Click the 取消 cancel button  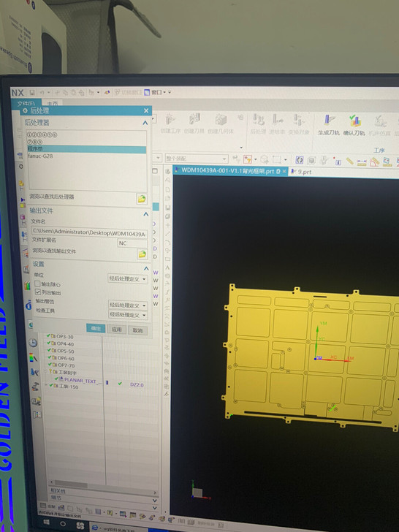(x=137, y=330)
